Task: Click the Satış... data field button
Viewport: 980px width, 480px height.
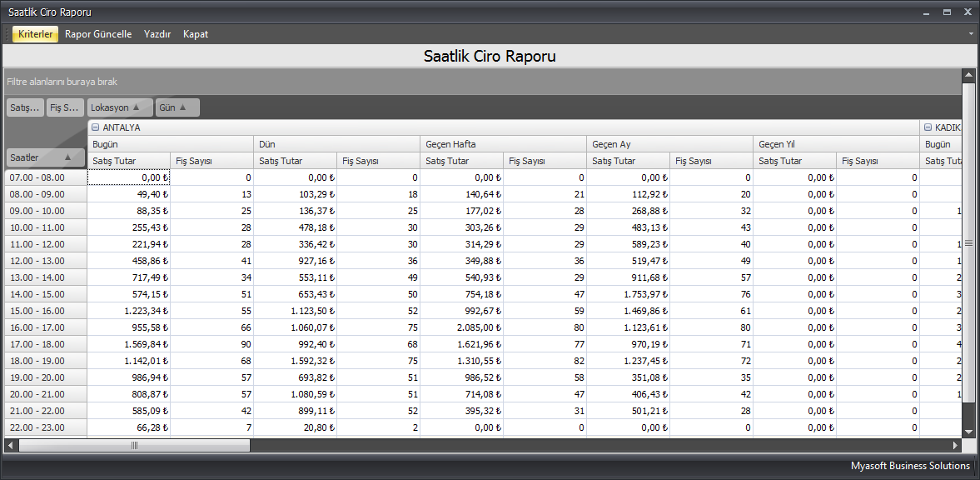Action: [26, 107]
